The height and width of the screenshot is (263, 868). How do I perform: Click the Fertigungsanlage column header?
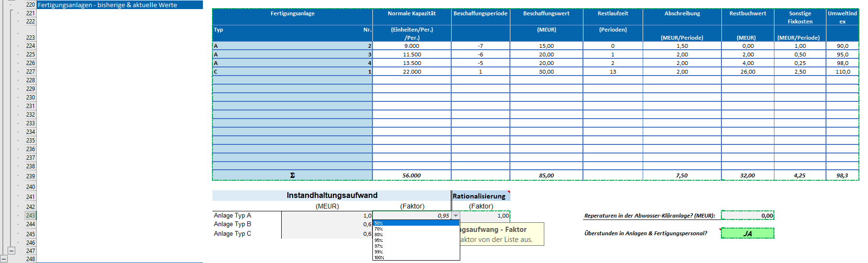[293, 13]
